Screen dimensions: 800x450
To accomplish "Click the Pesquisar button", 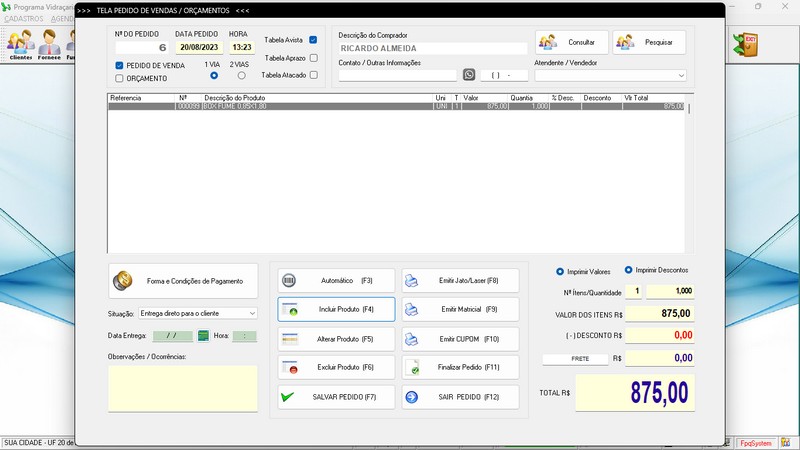I will [649, 42].
